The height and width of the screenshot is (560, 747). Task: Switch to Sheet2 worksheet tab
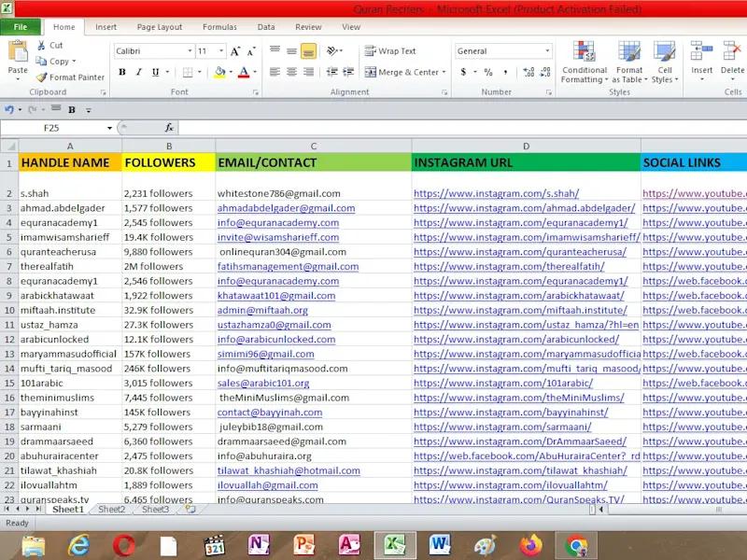[111, 509]
